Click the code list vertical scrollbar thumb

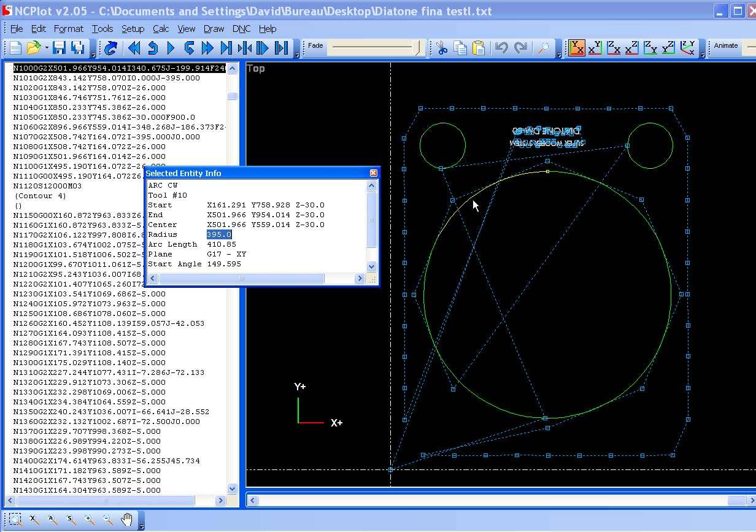(233, 96)
